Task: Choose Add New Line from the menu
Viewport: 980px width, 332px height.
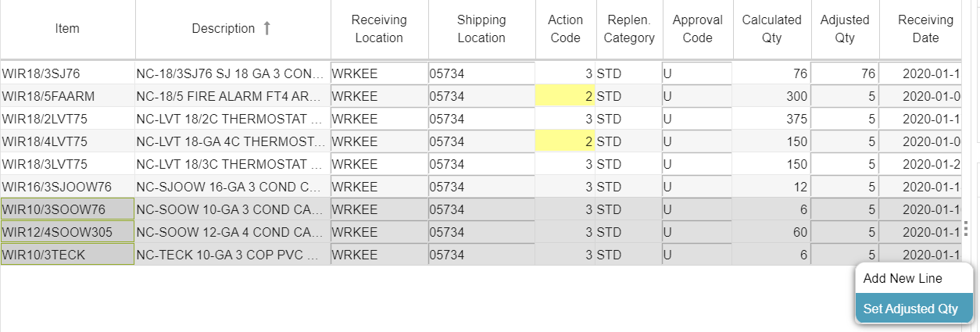Action: [x=903, y=279]
